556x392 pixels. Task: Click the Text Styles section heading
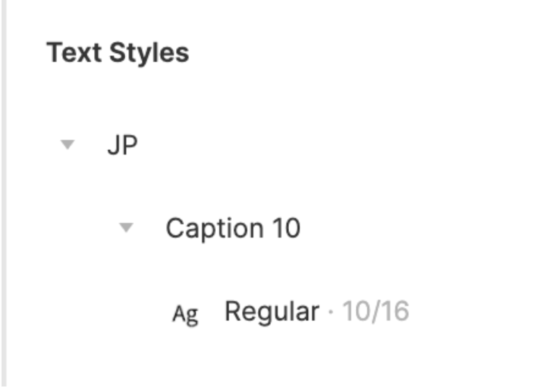(x=117, y=53)
